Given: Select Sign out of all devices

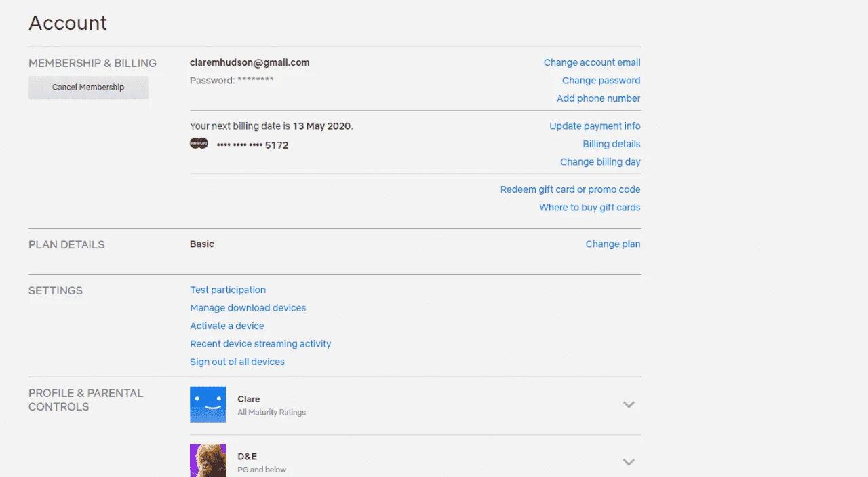Looking at the screenshot, I should point(237,362).
